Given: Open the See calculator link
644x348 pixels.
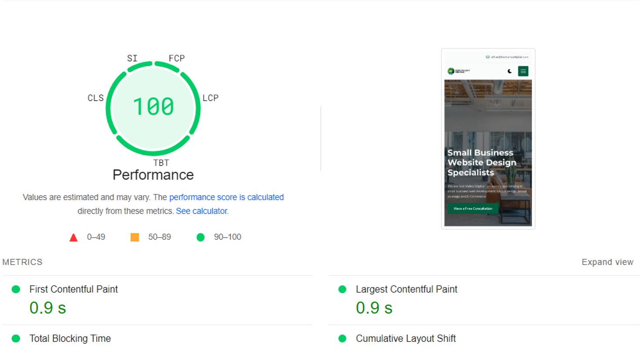Looking at the screenshot, I should (x=201, y=211).
